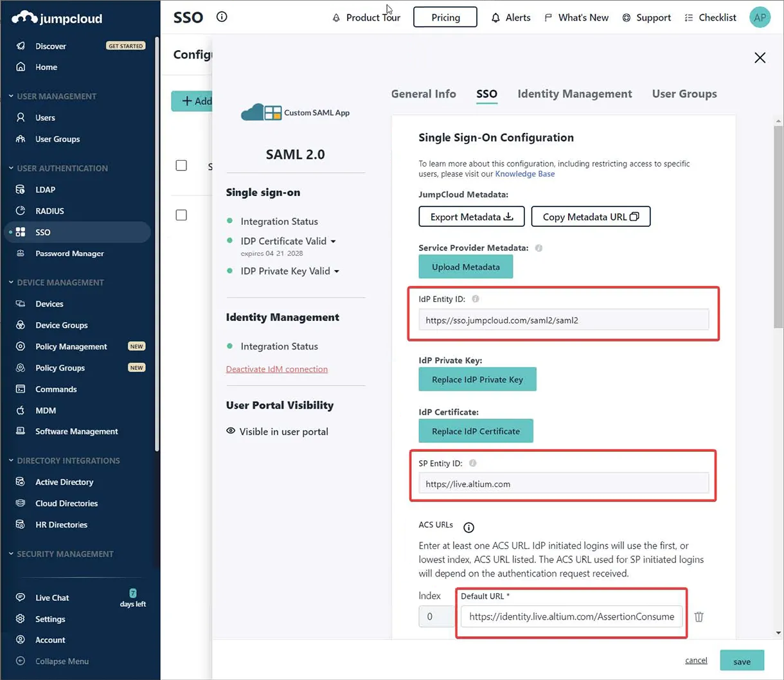Click the Home icon in sidebar
Screen dimensions: 784x680
pos(21,67)
